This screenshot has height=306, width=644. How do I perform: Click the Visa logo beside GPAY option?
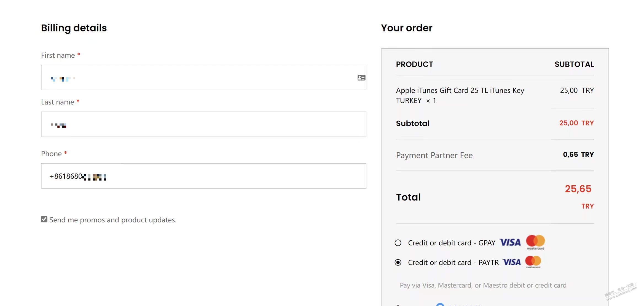click(x=510, y=242)
